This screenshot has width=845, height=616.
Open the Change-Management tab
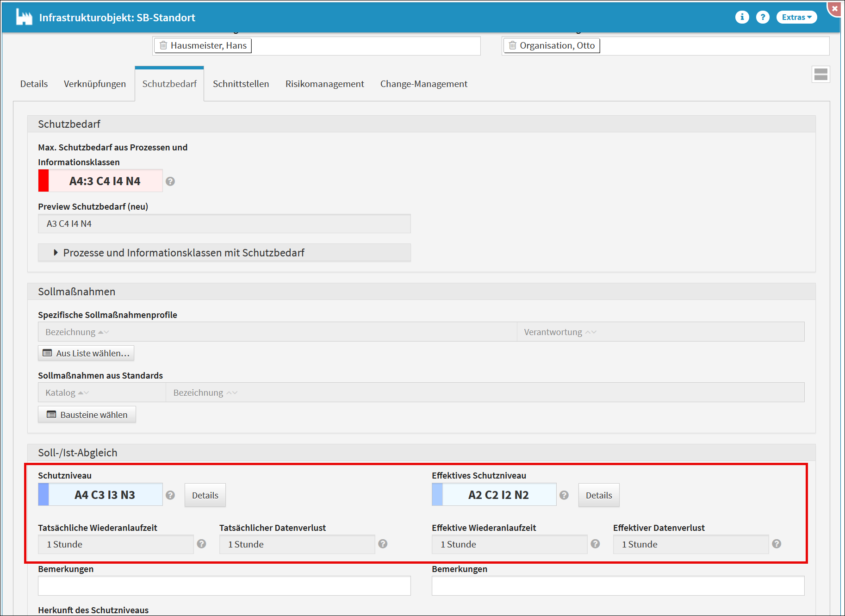point(423,84)
